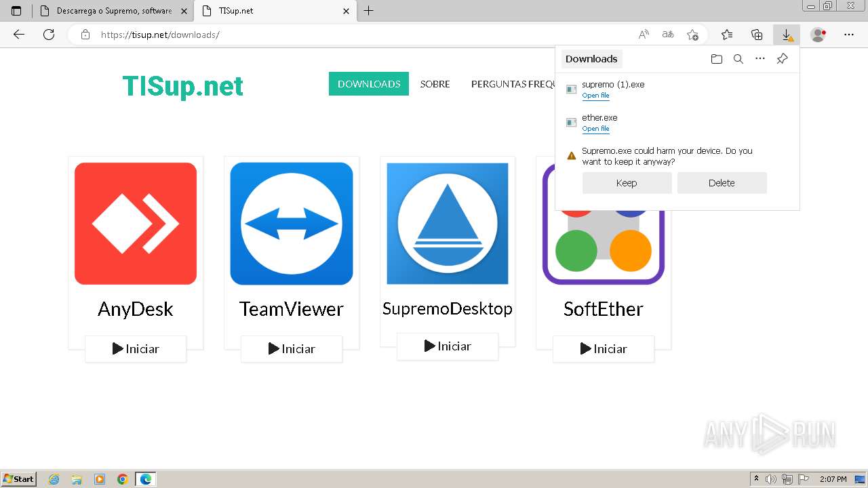Open More options in the Downloads panel
This screenshot has width=868, height=488.
click(760, 59)
